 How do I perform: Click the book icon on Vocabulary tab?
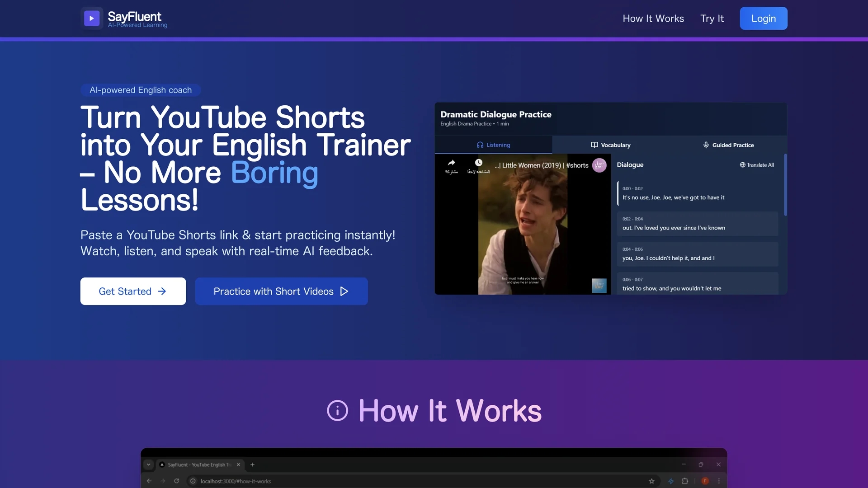click(x=594, y=145)
